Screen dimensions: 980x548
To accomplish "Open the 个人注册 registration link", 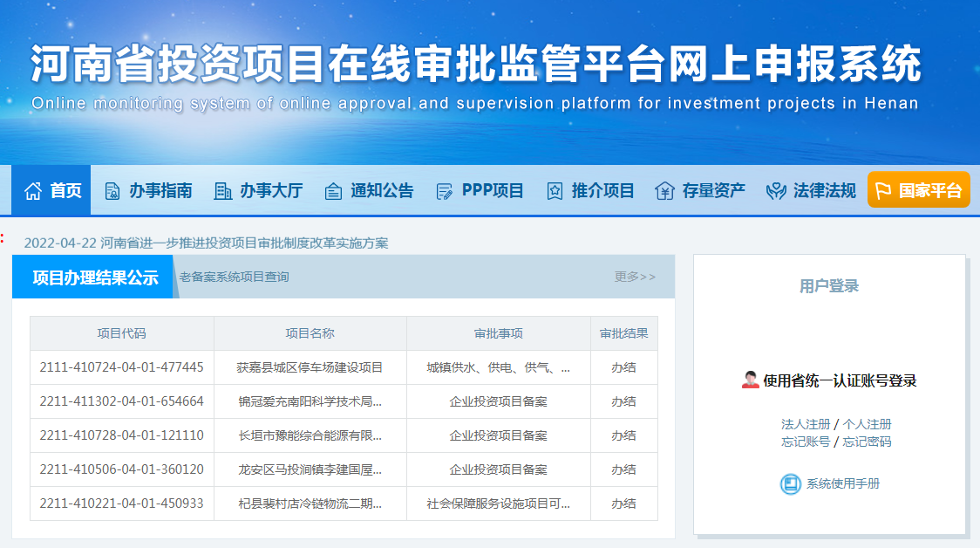I will coord(867,424).
